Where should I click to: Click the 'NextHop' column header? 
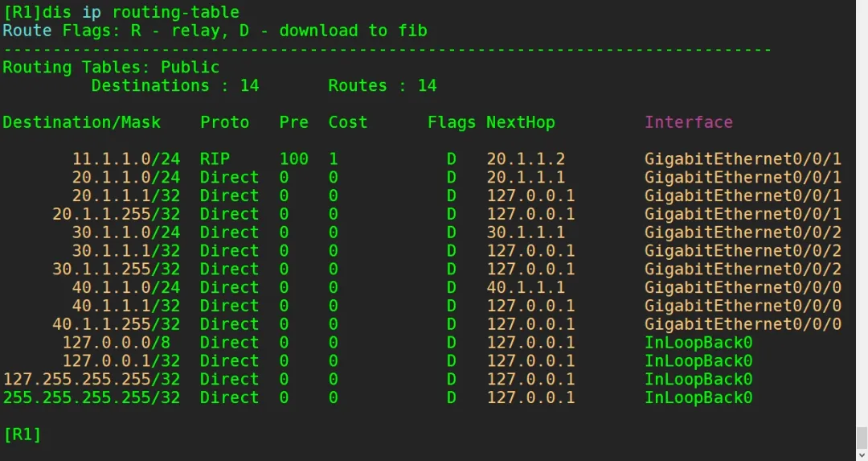click(520, 122)
